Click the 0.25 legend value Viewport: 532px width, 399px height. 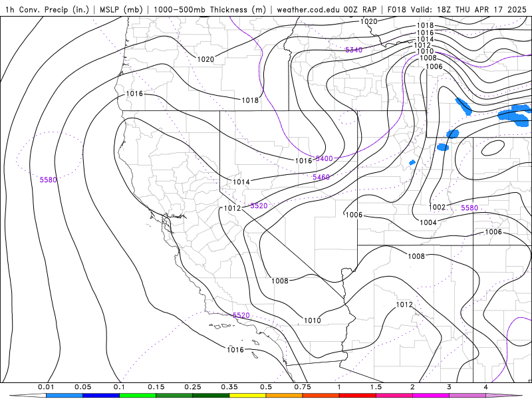point(193,387)
